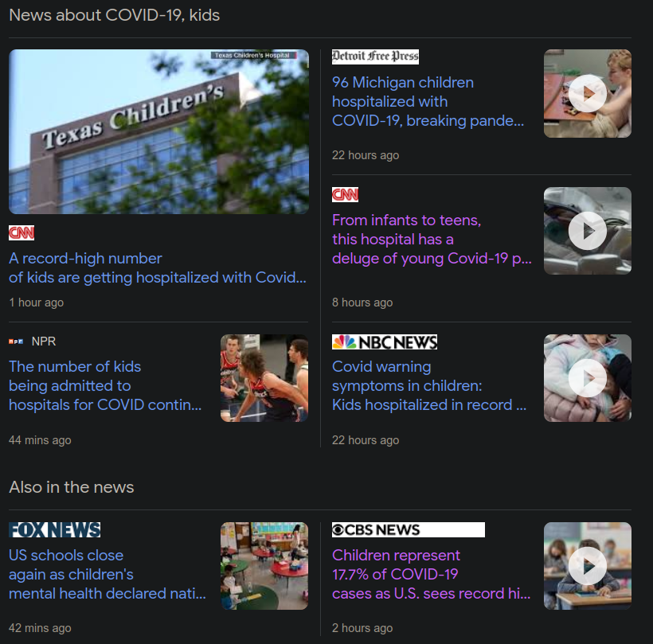Click the 'NPR' source name text
The image size is (653, 644).
44,342
